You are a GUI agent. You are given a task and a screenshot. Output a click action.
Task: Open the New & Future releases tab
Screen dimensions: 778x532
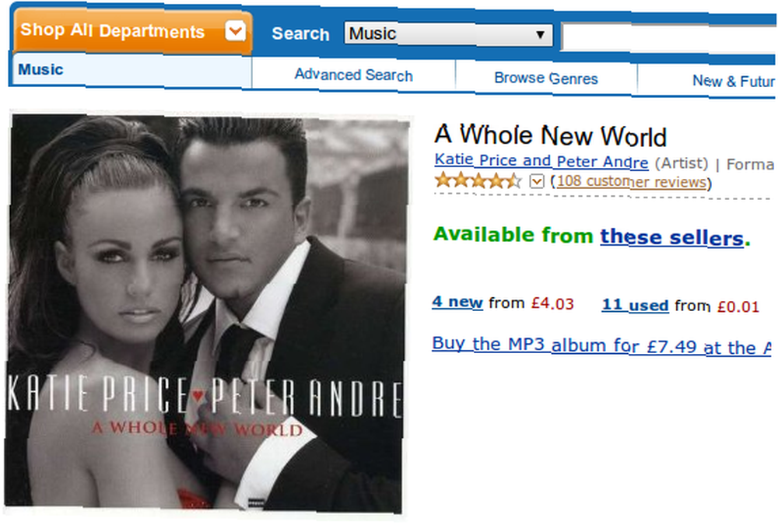tap(734, 81)
